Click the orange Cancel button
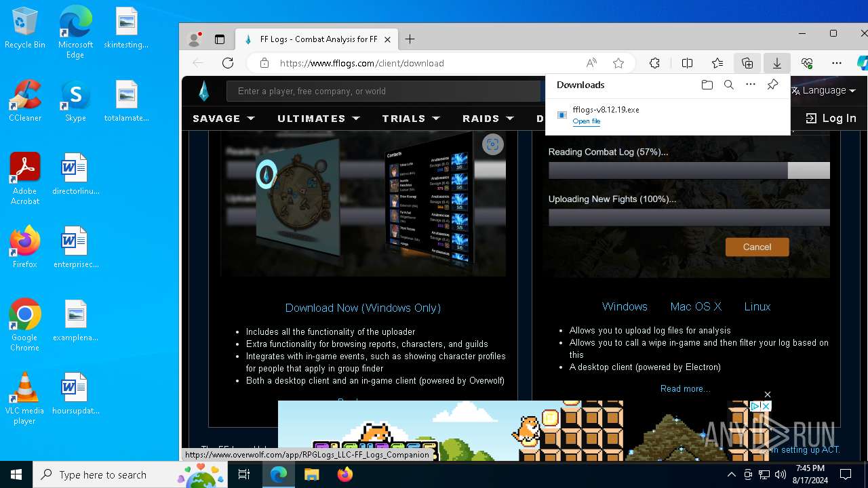This screenshot has height=488, width=868. click(x=757, y=247)
